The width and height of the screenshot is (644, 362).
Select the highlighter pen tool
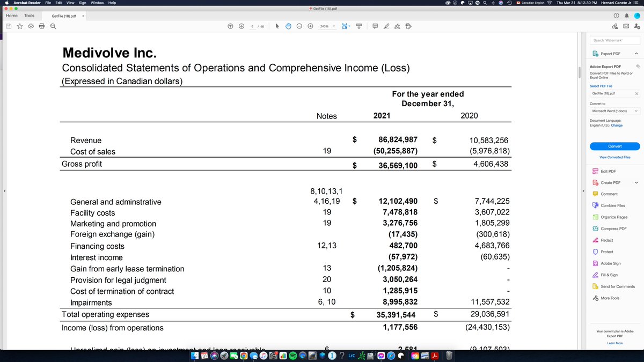[386, 26]
